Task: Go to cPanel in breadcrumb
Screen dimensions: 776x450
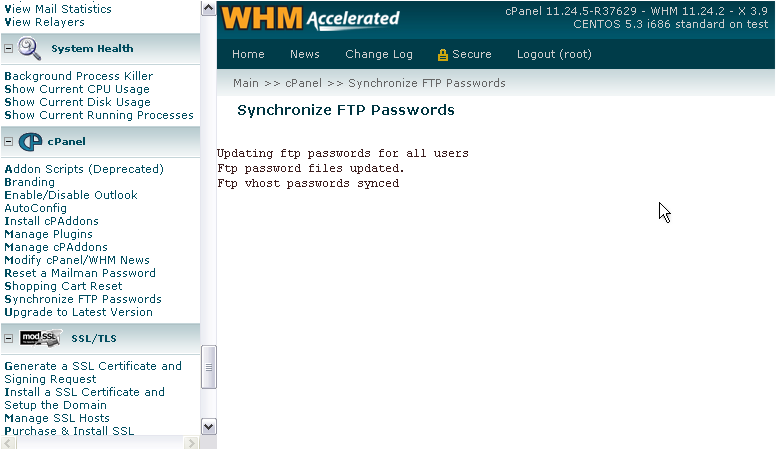Action: click(303, 83)
